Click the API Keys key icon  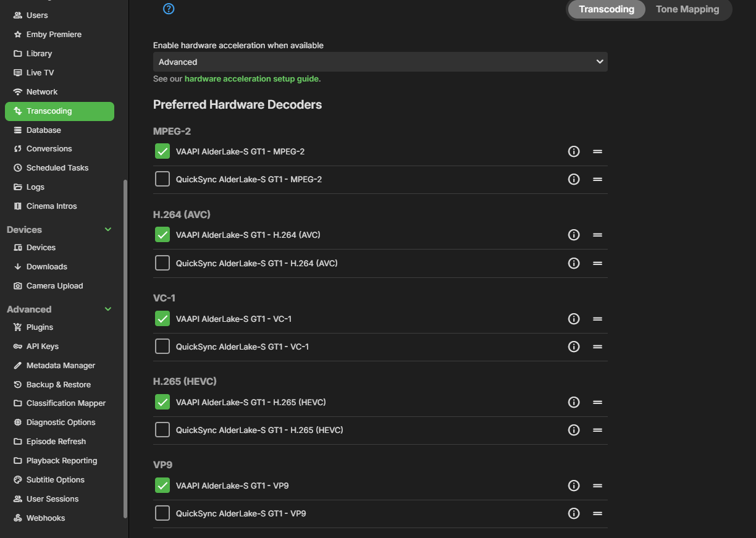18,347
